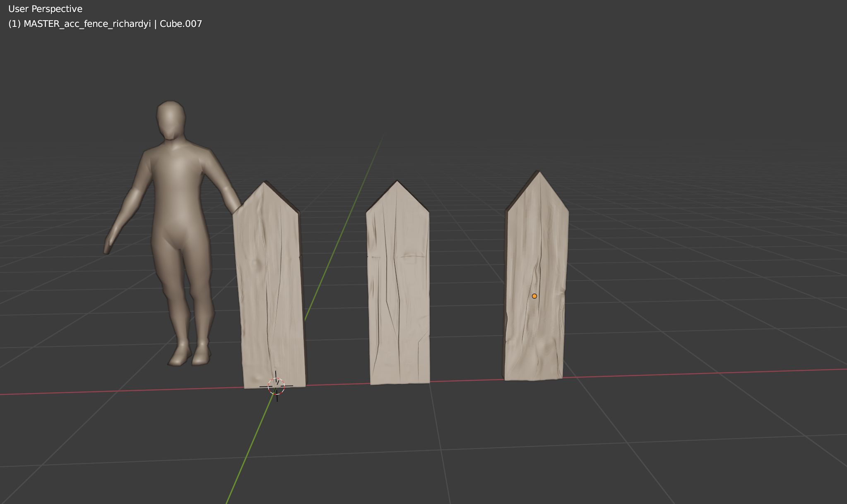Click the figure's hand hanging at left

[x=108, y=244]
